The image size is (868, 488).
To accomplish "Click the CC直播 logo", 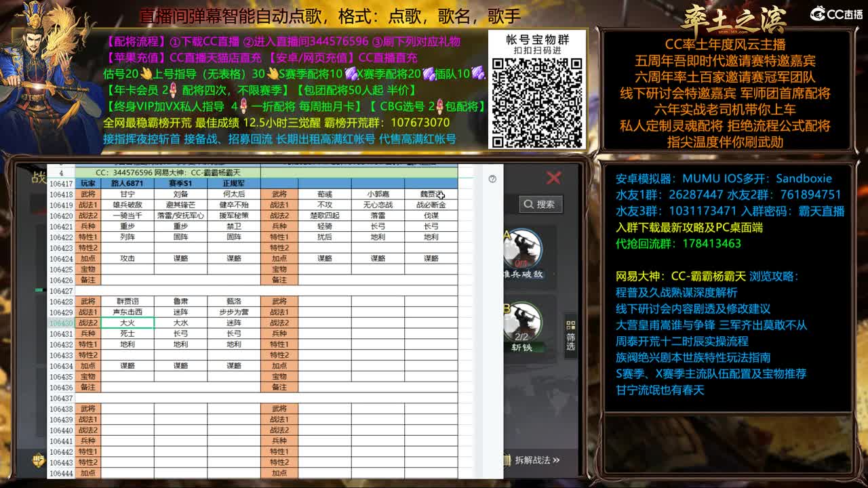I will [x=836, y=14].
